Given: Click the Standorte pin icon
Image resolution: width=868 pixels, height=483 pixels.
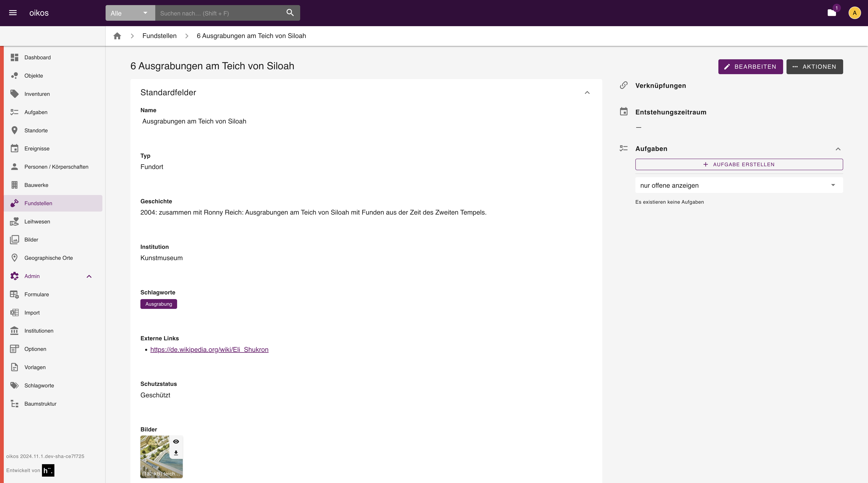Looking at the screenshot, I should click(x=14, y=130).
